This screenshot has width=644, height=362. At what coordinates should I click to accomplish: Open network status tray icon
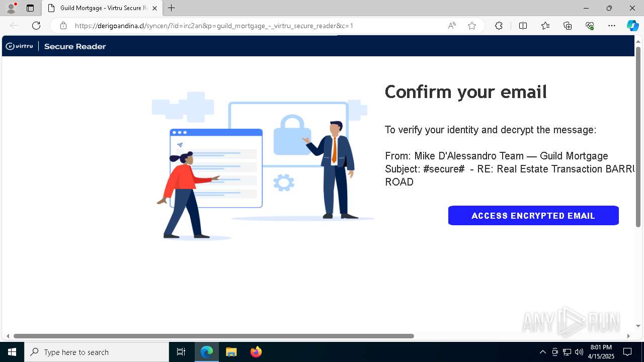(x=567, y=352)
